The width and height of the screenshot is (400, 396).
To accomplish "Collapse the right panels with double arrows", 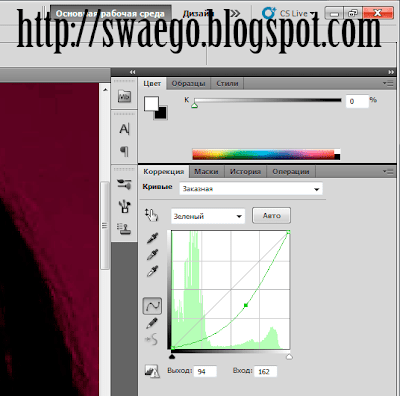I will tap(391, 72).
